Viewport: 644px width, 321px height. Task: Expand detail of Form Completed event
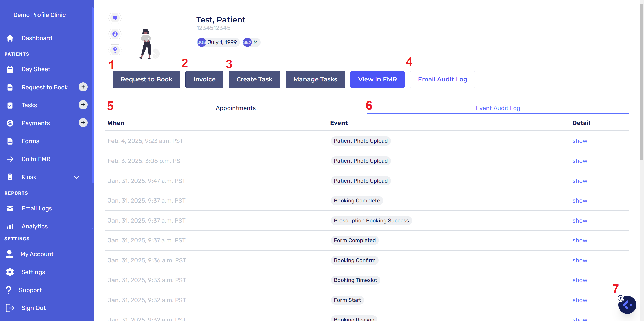click(580, 240)
